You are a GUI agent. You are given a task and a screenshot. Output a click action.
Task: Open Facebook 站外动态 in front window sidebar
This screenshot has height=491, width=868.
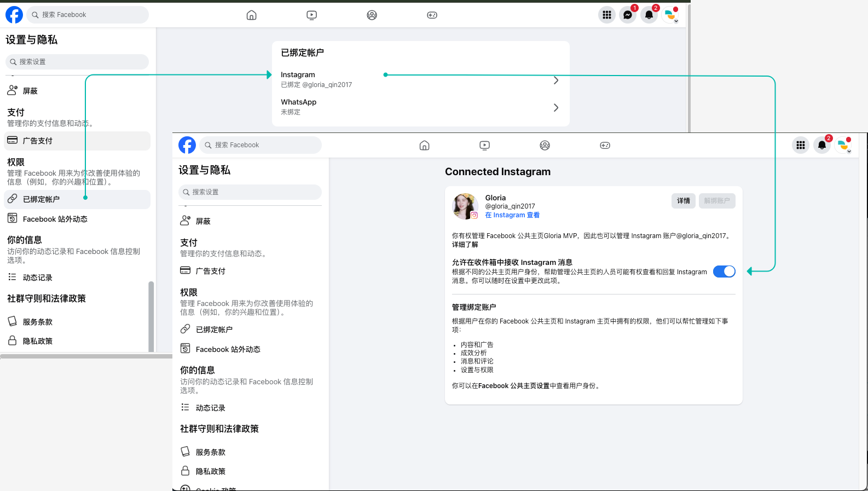coord(250,349)
